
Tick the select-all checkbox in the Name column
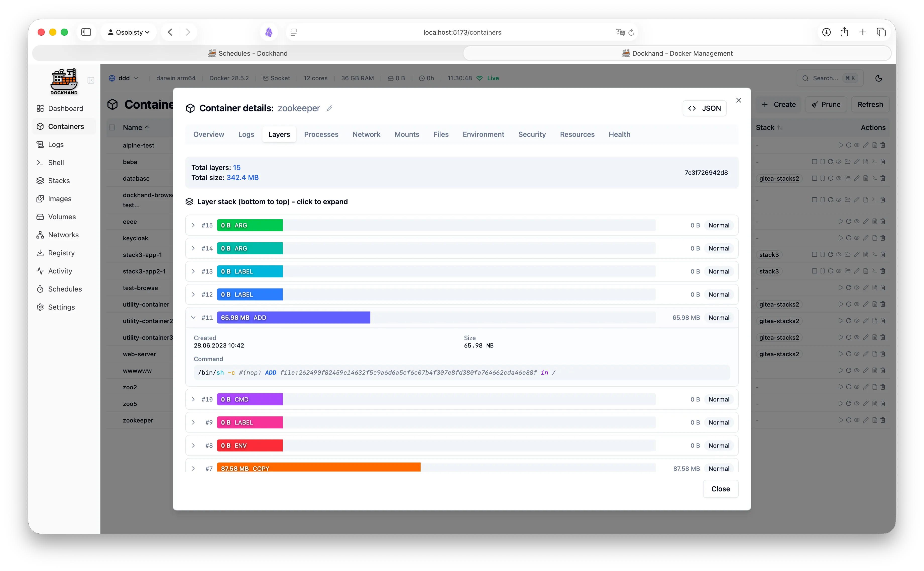pyautogui.click(x=112, y=127)
